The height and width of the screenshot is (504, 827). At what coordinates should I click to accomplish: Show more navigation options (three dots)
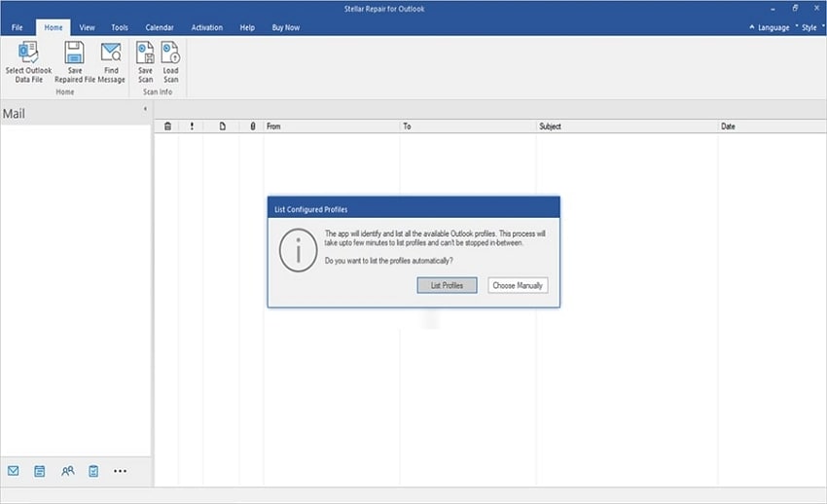121,471
